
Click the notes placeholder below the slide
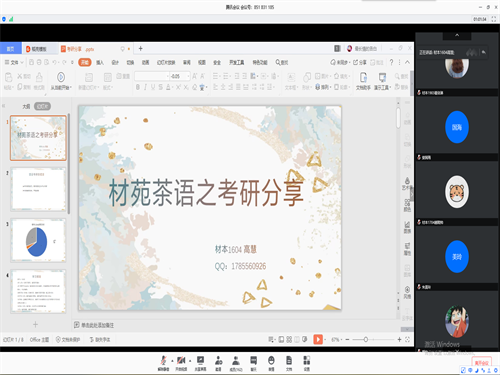coord(97,325)
